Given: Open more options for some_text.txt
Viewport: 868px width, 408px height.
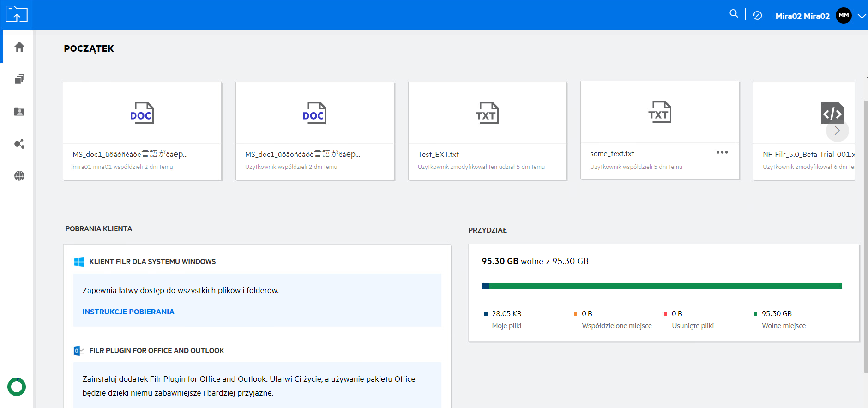Looking at the screenshot, I should 722,152.
